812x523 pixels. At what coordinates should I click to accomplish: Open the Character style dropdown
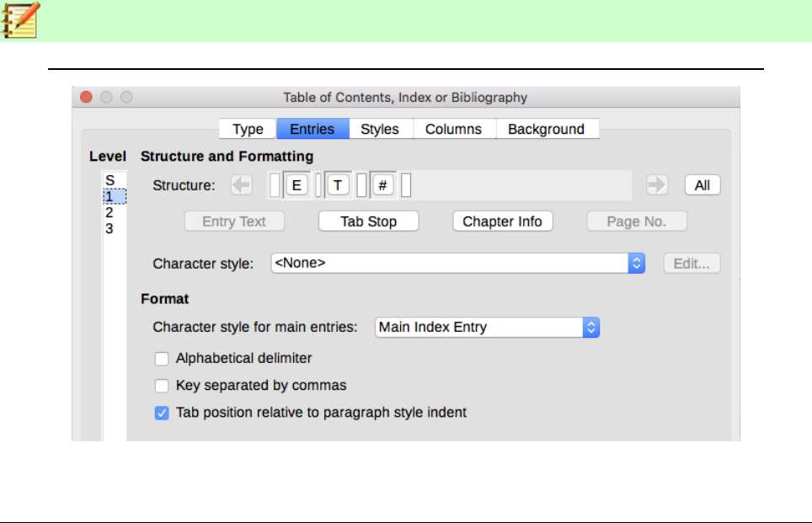(637, 264)
